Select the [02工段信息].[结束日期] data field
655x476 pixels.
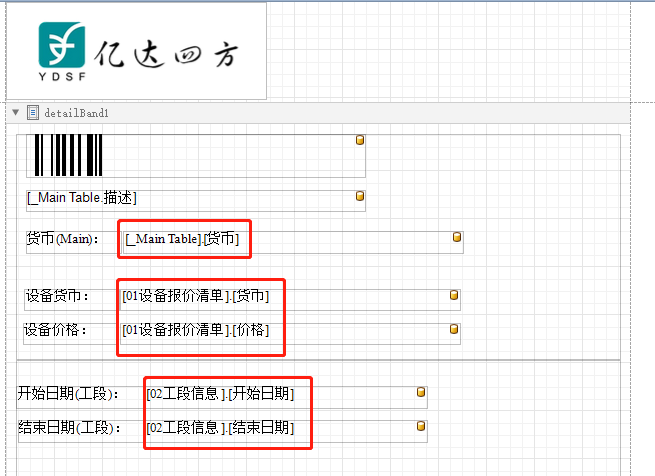pyautogui.click(x=220, y=428)
